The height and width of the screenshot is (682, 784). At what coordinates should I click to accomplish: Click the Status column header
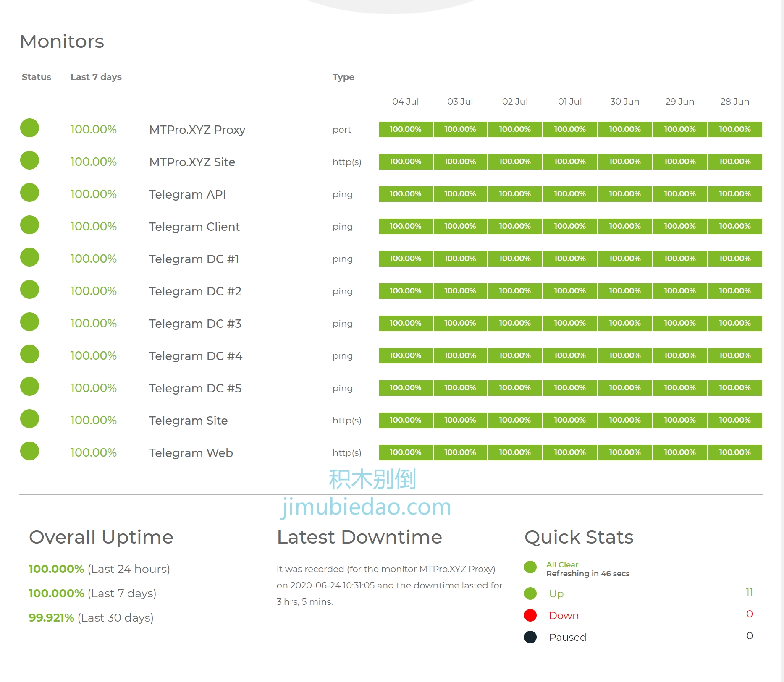[37, 77]
